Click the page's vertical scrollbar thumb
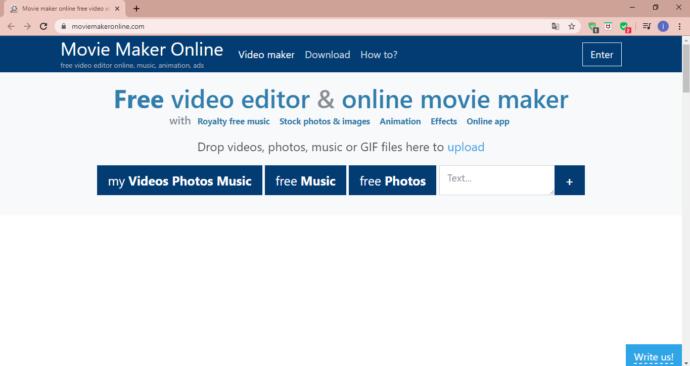 click(686, 68)
